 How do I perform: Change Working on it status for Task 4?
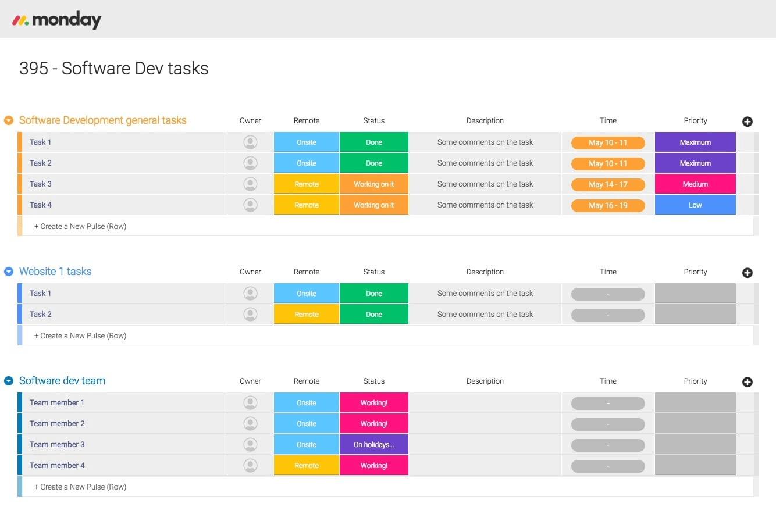[374, 205]
